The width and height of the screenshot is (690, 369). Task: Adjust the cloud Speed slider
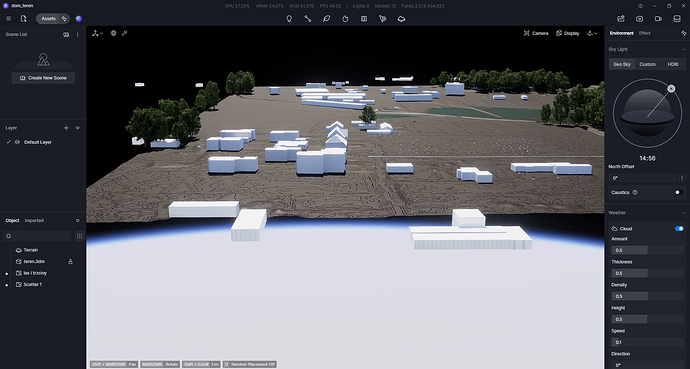[647, 342]
